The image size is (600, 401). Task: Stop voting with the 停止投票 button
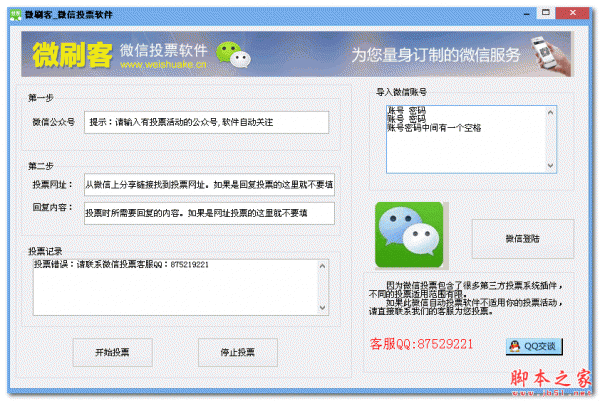pyautogui.click(x=238, y=352)
